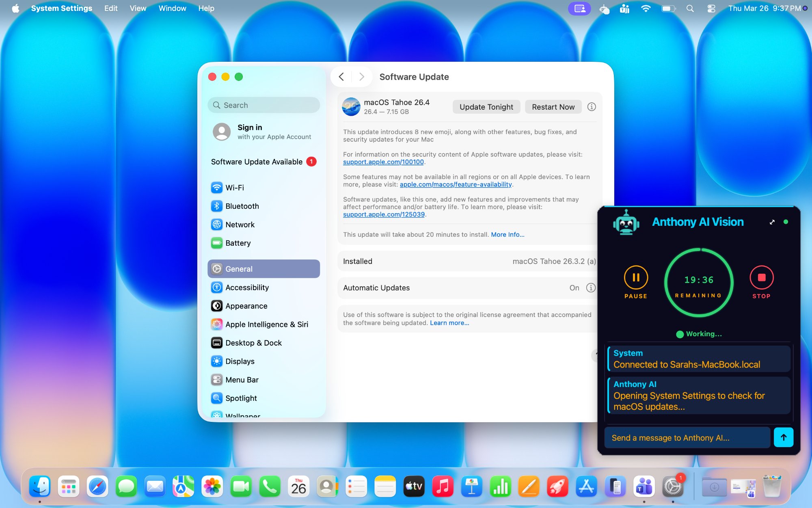Open Spotlight settings from sidebar
Screen dimensions: 812x508
point(241,398)
